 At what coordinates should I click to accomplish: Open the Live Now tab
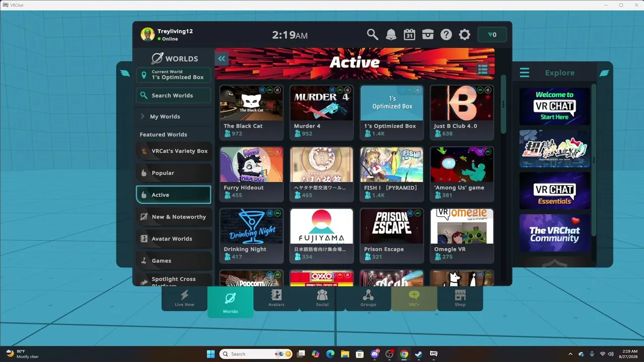(184, 298)
